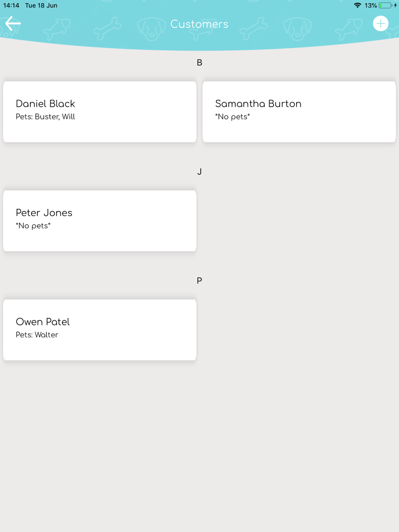This screenshot has width=399, height=532.
Task: Tap the date Tue 18 Jun
Action: 41,6
